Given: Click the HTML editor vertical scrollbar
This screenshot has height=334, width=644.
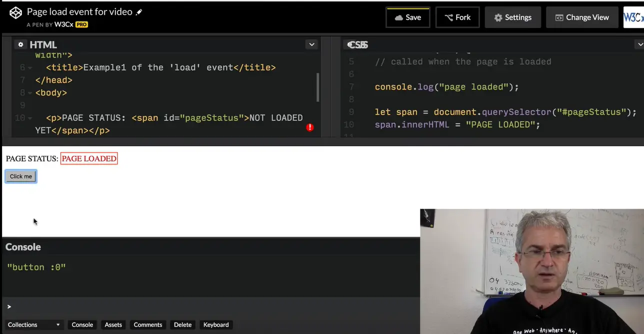Looking at the screenshot, I should pyautogui.click(x=318, y=87).
